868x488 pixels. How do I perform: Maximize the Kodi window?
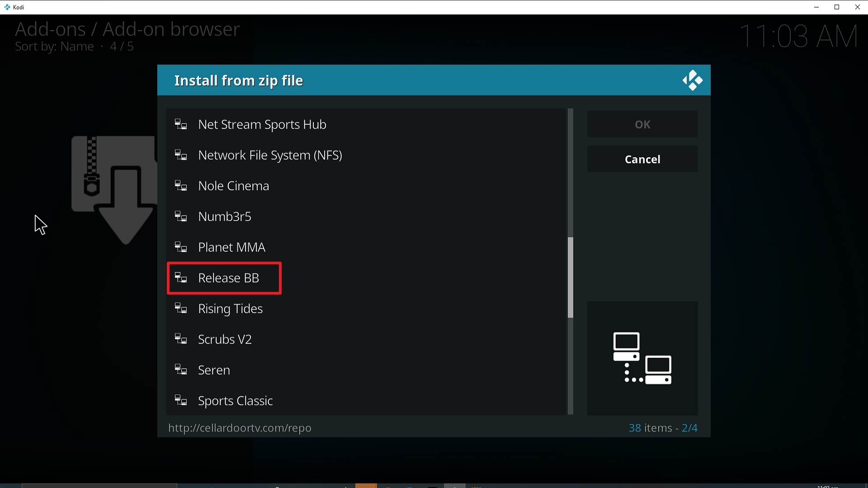click(837, 7)
